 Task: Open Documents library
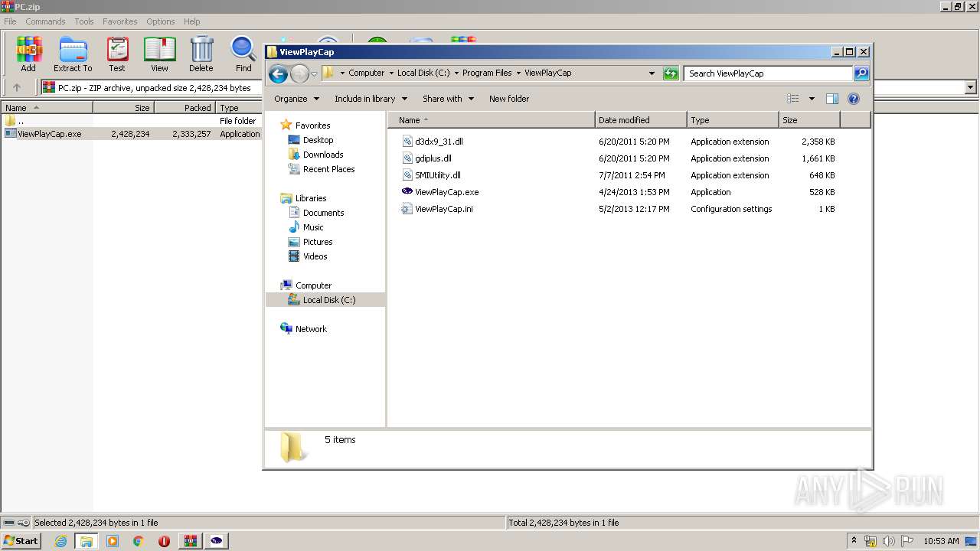click(x=323, y=213)
